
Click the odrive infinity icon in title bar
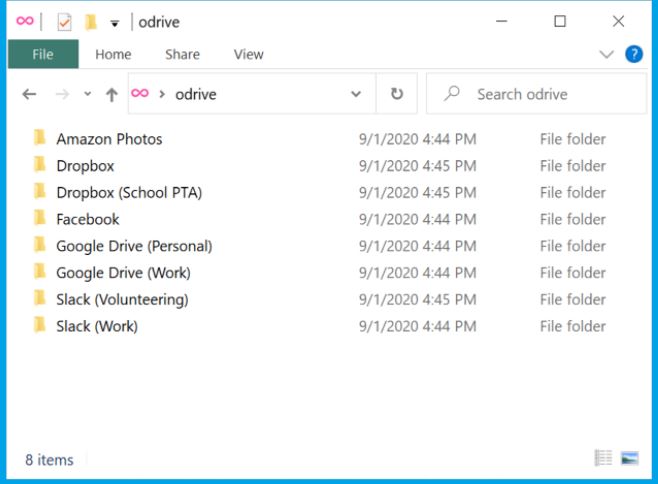click(25, 21)
